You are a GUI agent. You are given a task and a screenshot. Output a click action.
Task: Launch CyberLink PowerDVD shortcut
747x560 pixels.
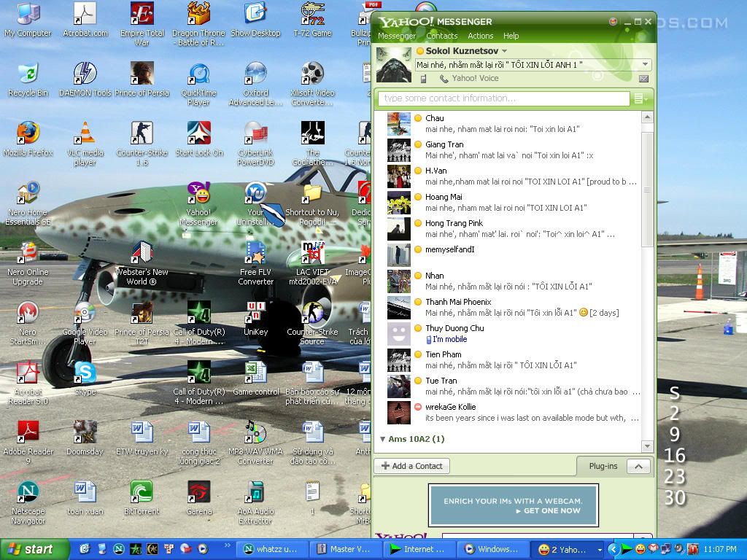point(255,144)
